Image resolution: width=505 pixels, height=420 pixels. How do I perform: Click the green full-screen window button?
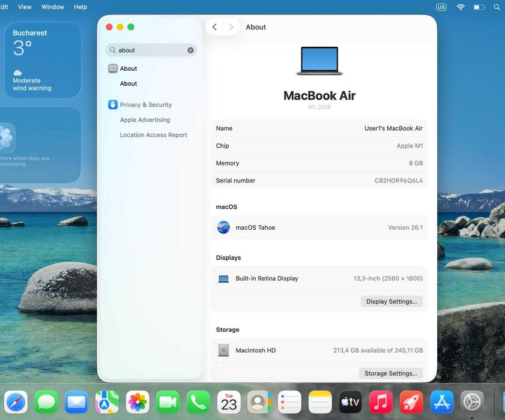[131, 27]
